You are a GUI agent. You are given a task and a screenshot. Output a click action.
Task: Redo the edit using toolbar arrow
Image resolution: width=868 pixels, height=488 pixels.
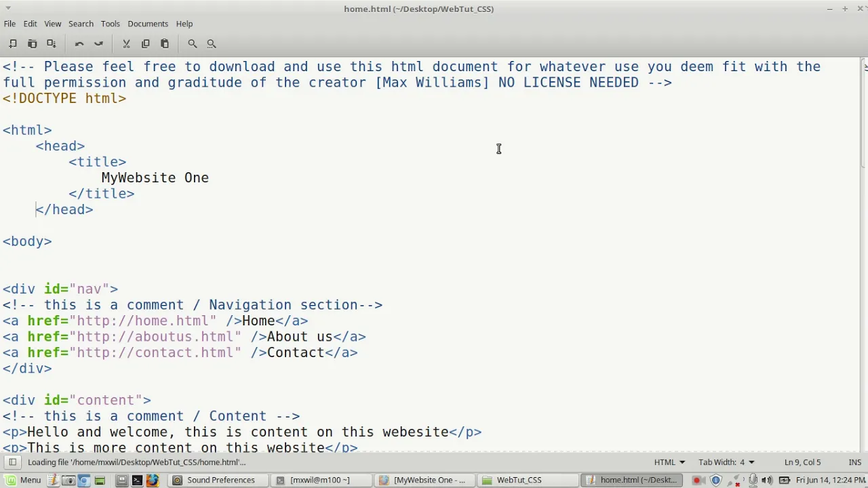click(98, 43)
